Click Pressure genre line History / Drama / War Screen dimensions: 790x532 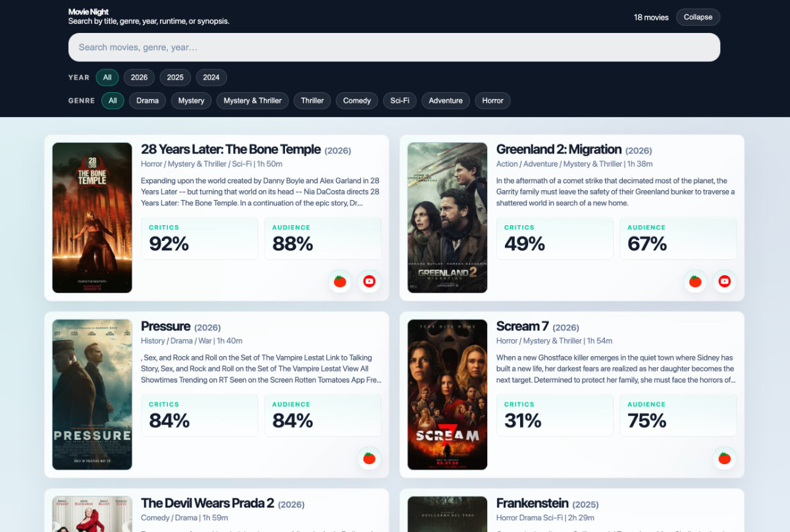click(x=192, y=341)
